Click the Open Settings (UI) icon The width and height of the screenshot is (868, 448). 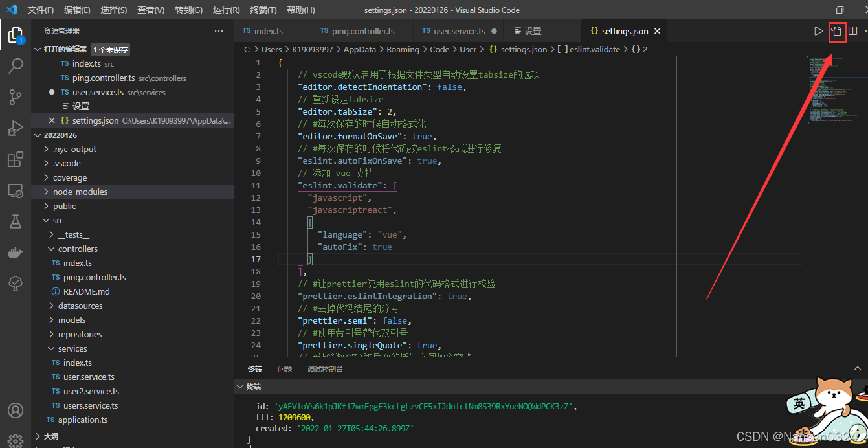tap(836, 31)
